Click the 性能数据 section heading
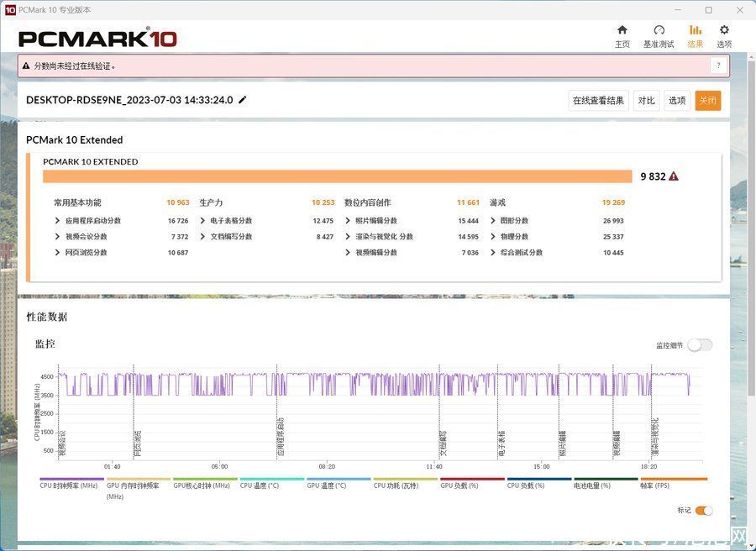The image size is (756, 551). 47,317
